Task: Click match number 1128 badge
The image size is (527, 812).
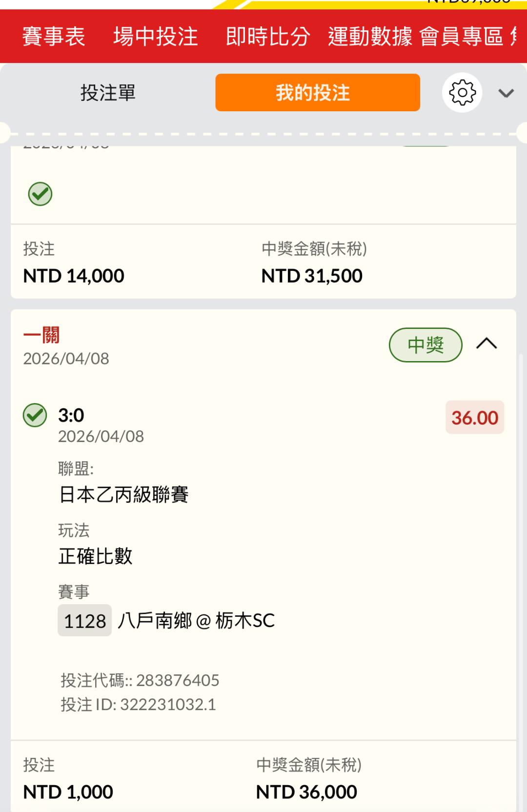Action: (x=84, y=621)
